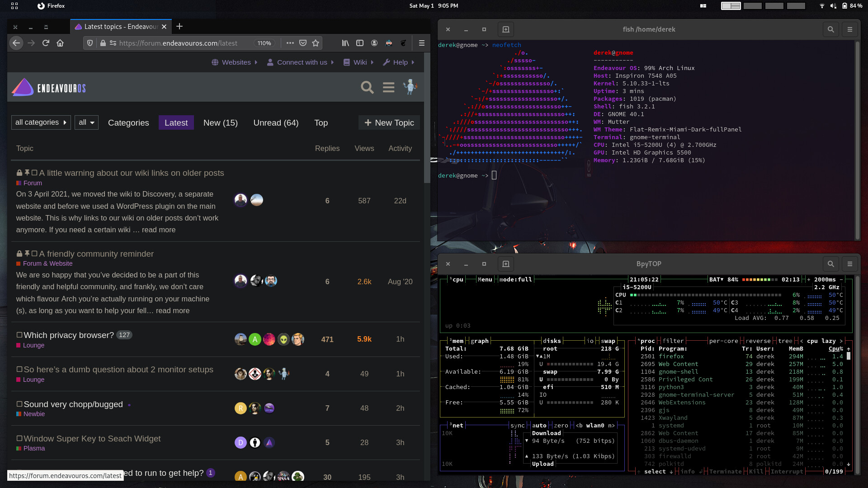This screenshot has height=488, width=868.
Task: Open battery 84% indicator
Action: pyautogui.click(x=852, y=6)
